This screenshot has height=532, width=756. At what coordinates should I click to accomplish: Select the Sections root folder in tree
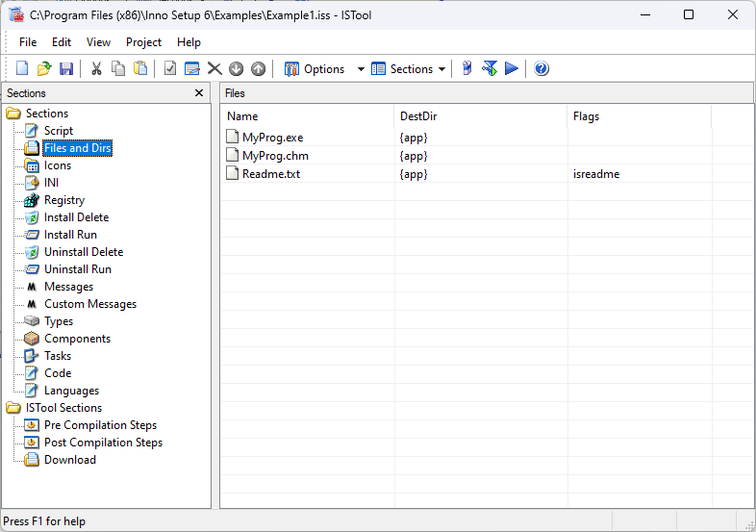coord(47,114)
